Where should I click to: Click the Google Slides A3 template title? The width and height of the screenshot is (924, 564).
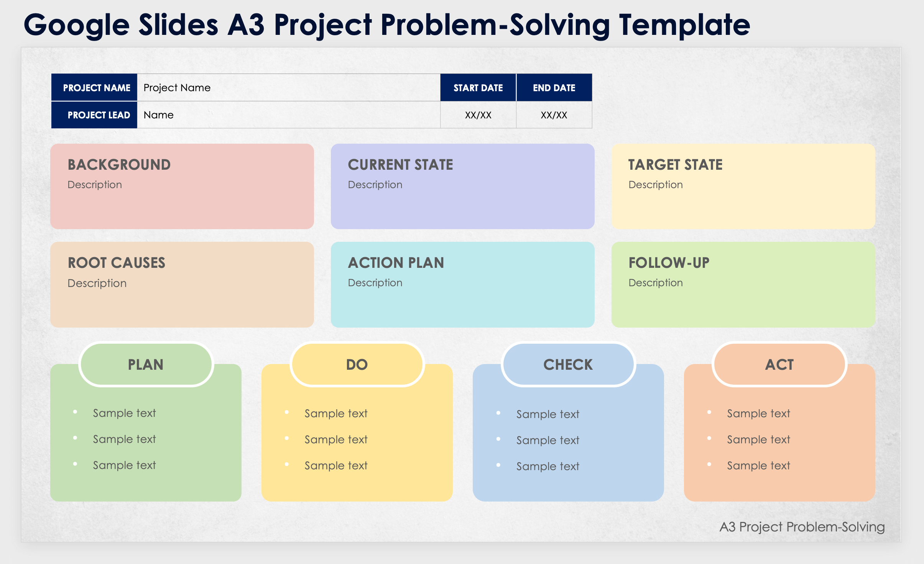[386, 25]
